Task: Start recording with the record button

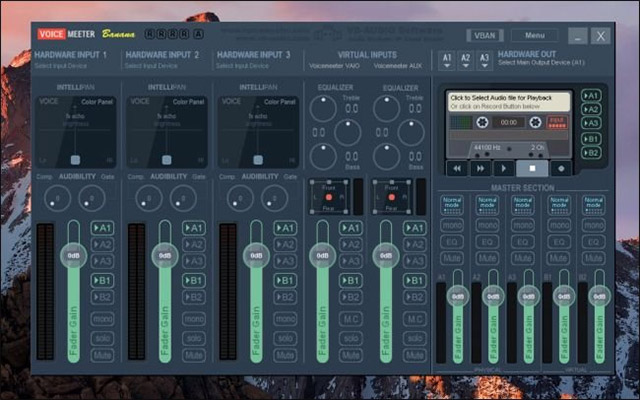Action: click(561, 168)
